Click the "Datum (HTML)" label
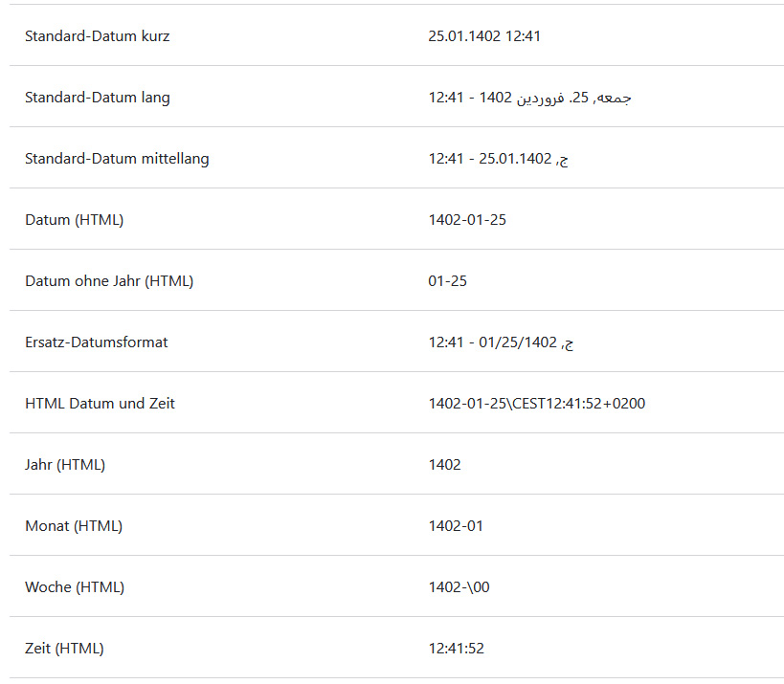Image resolution: width=784 pixels, height=684 pixels. (x=74, y=220)
